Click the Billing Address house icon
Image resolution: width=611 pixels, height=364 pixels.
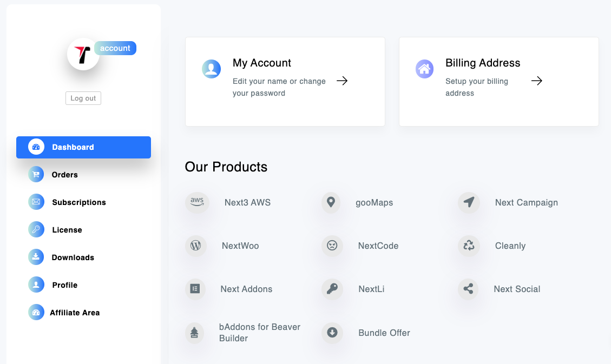pos(424,69)
